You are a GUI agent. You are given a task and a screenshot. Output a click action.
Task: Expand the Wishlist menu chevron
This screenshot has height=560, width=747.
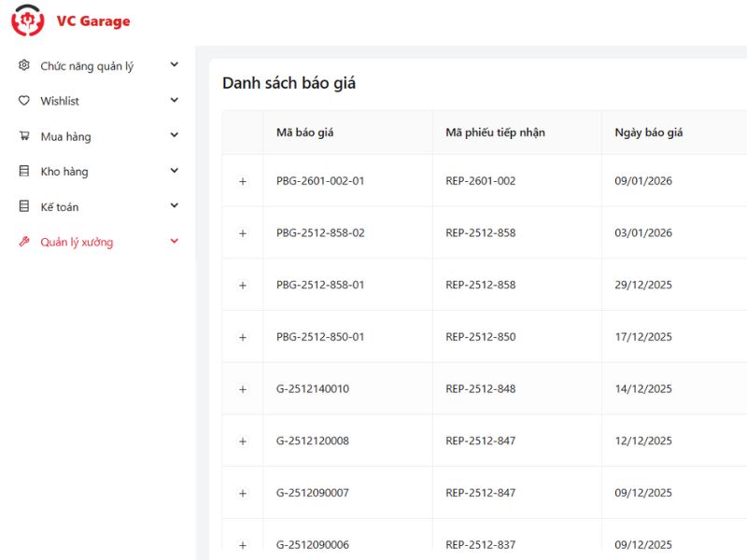click(x=174, y=100)
